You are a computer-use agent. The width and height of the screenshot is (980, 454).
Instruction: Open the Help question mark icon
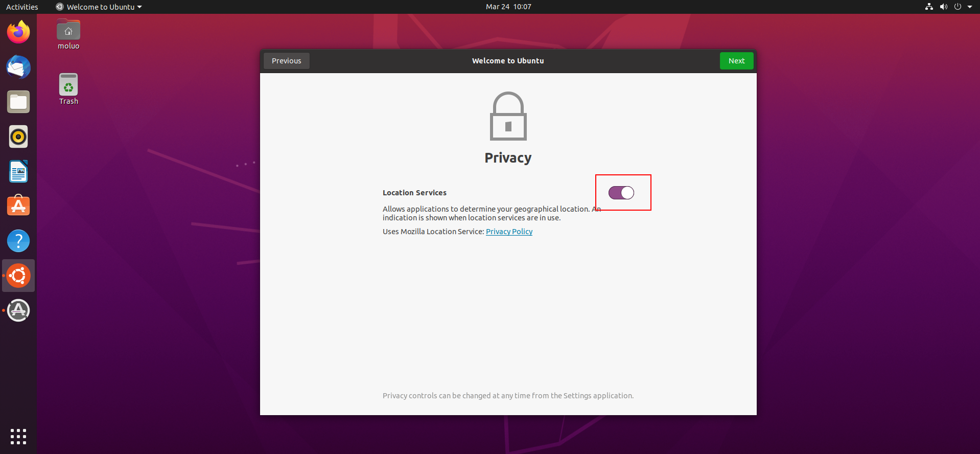(18, 241)
